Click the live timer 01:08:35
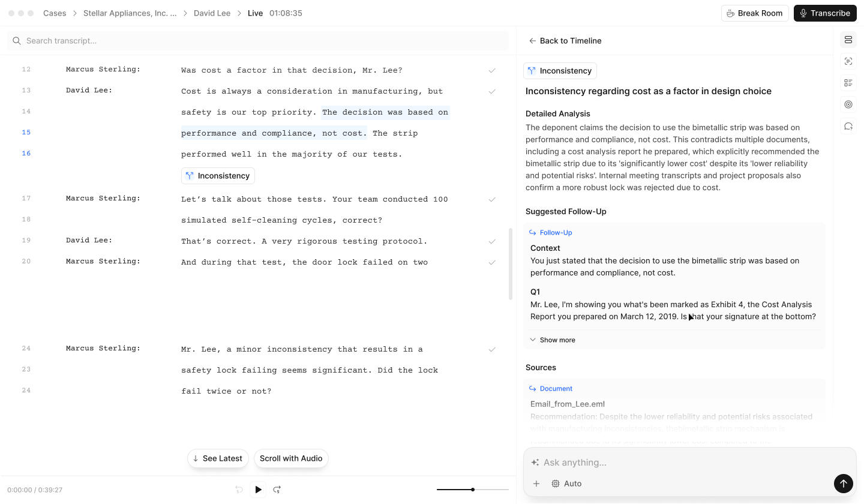Viewport: 864px width, 504px height. pos(286,13)
